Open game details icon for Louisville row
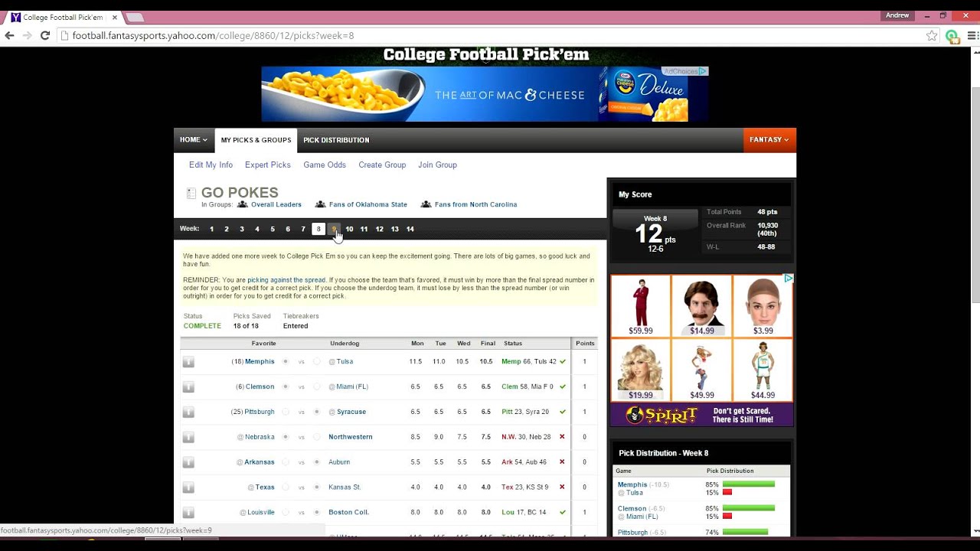 pos(188,513)
